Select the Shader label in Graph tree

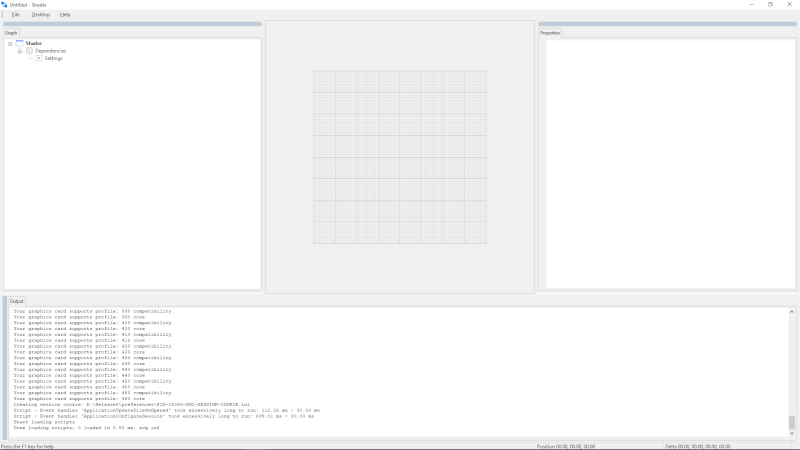pos(34,43)
